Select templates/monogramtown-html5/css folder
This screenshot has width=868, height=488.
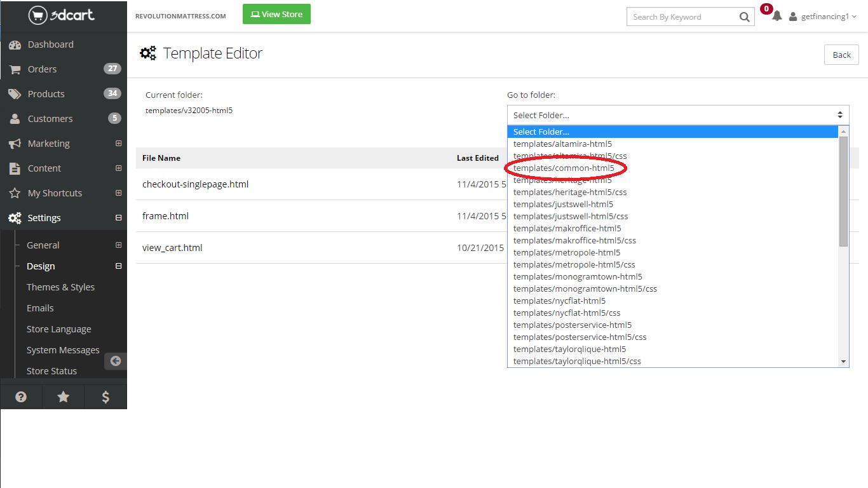pyautogui.click(x=585, y=288)
